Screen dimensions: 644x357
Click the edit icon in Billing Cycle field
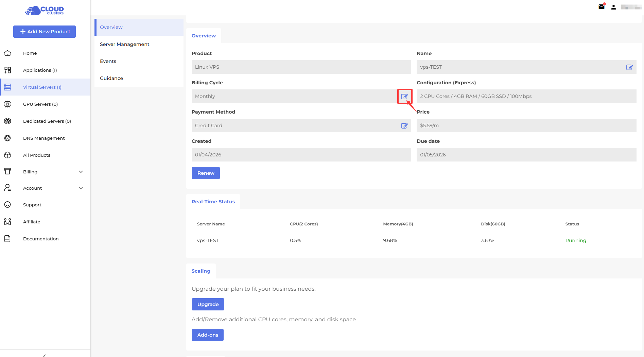(404, 97)
